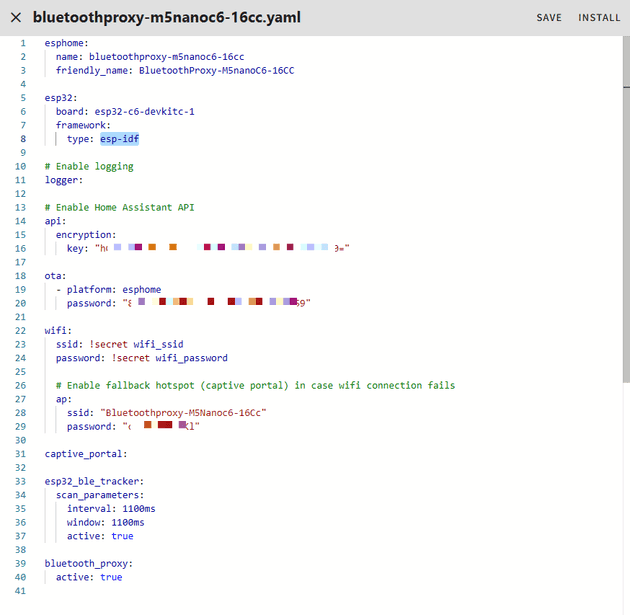This screenshot has width=630, height=615.
Task: Close the YAML editor with X icon
Action: click(16, 18)
